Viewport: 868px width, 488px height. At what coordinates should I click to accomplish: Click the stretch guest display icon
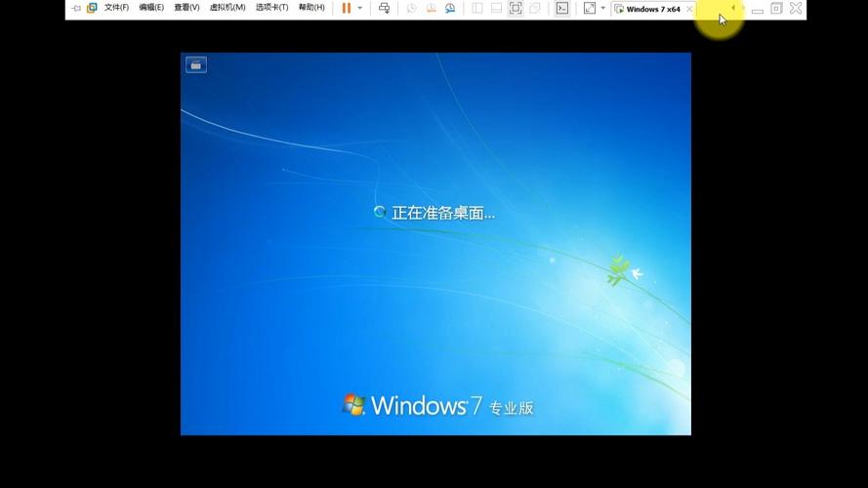(590, 8)
